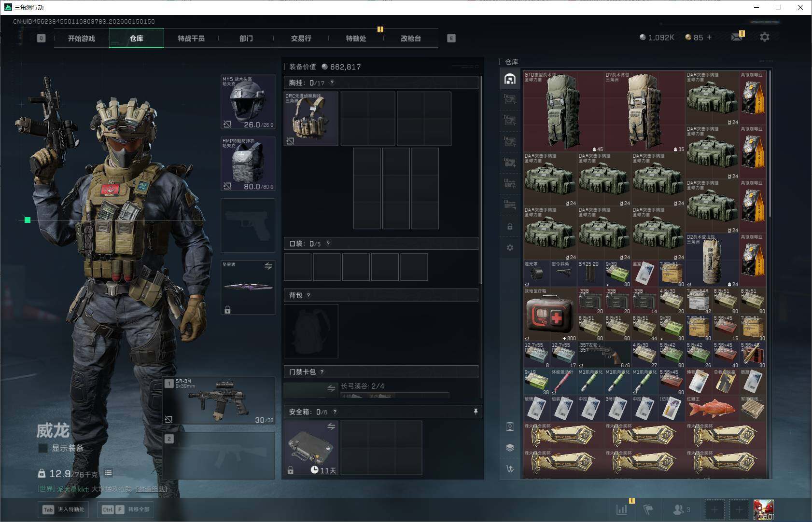Click the 长弓溪谷: 2/4 label

(363, 386)
